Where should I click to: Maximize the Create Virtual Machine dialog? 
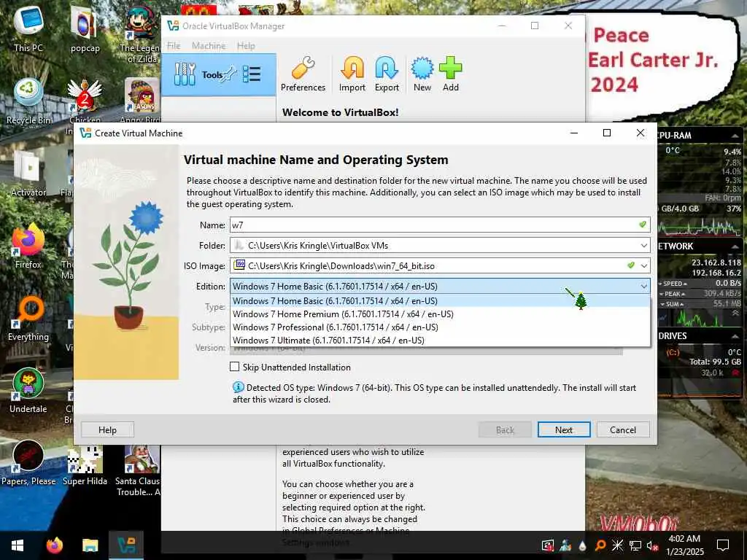point(607,133)
